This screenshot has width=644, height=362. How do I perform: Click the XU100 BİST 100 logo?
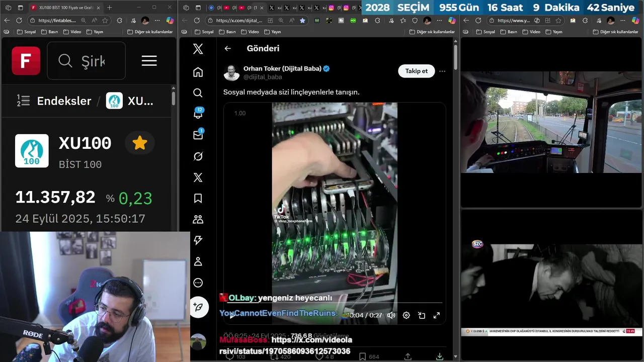32,151
